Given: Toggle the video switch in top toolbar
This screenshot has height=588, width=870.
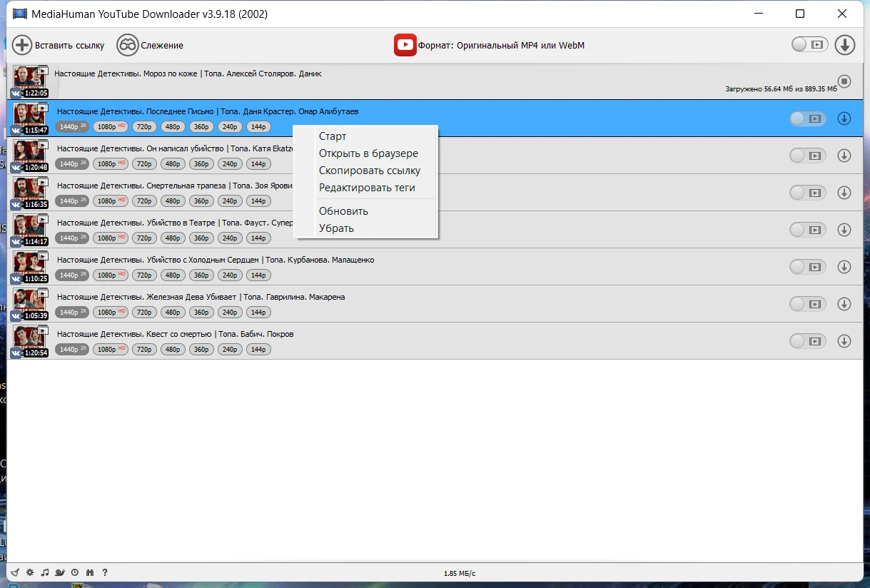Looking at the screenshot, I should [809, 45].
